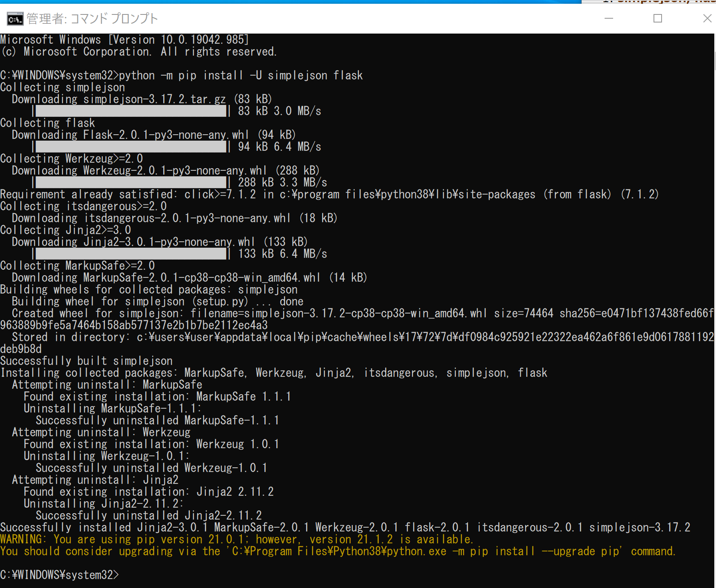Click the Command Prompt icon in title bar
The height and width of the screenshot is (588, 716).
click(15, 19)
